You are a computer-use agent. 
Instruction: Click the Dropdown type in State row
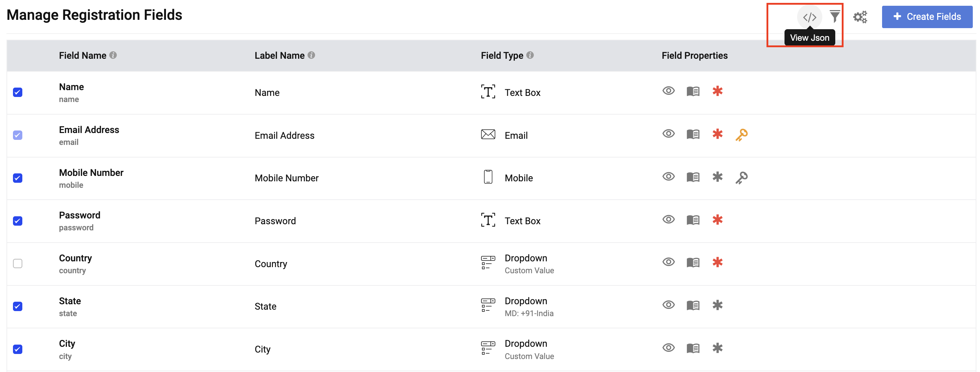point(526,301)
